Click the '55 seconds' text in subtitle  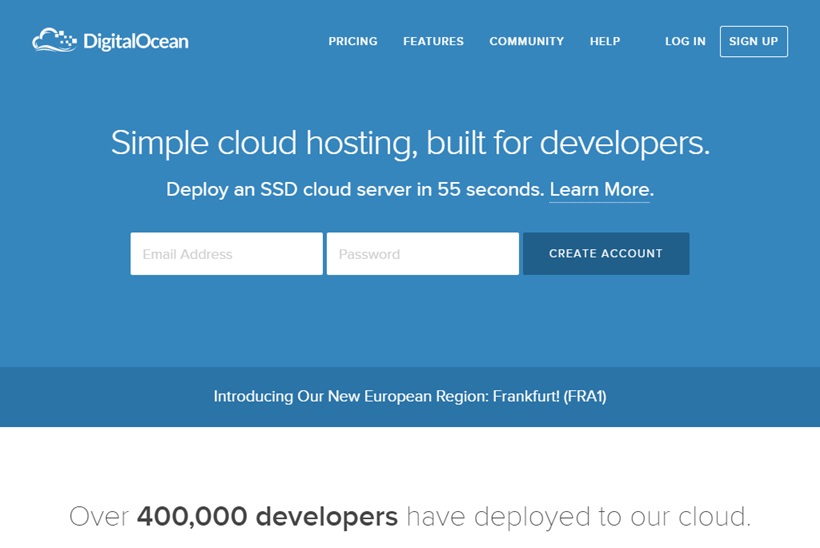pos(490,189)
